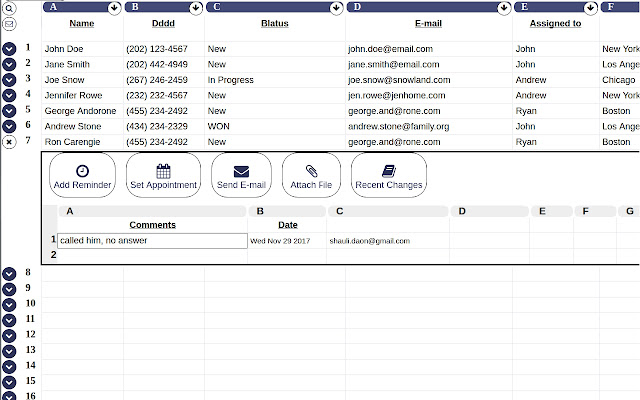Image resolution: width=640 pixels, height=400 pixels.
Task: Expand row 3 Joe Snow details
Action: 9,80
